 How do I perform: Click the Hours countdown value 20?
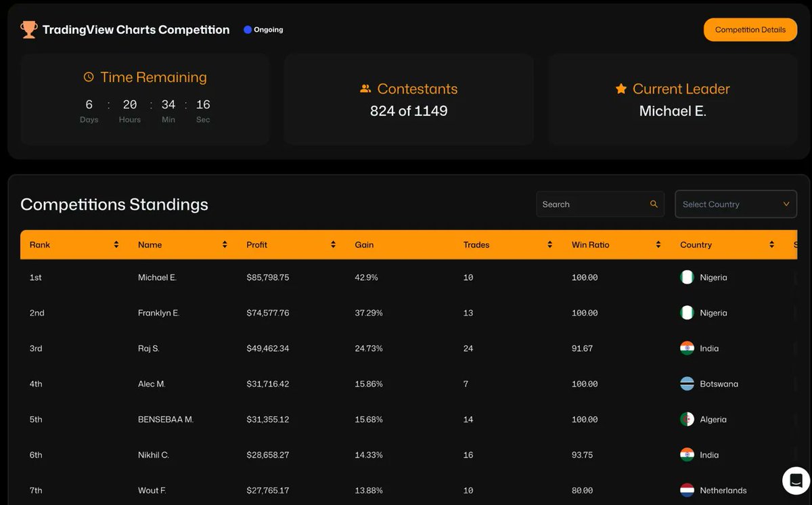tap(130, 104)
